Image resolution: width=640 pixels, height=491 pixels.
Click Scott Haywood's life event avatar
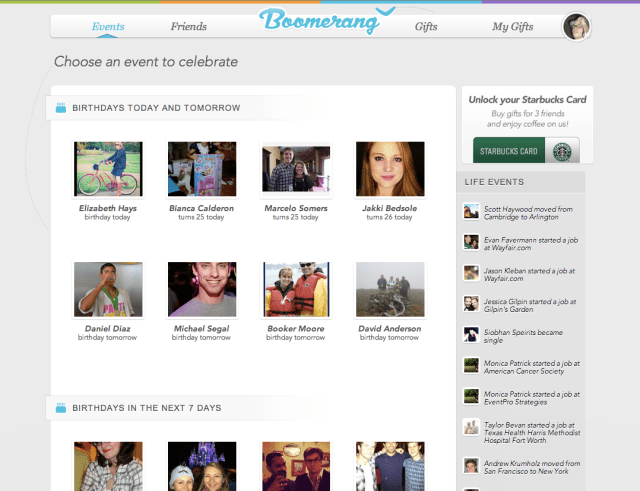(x=471, y=211)
